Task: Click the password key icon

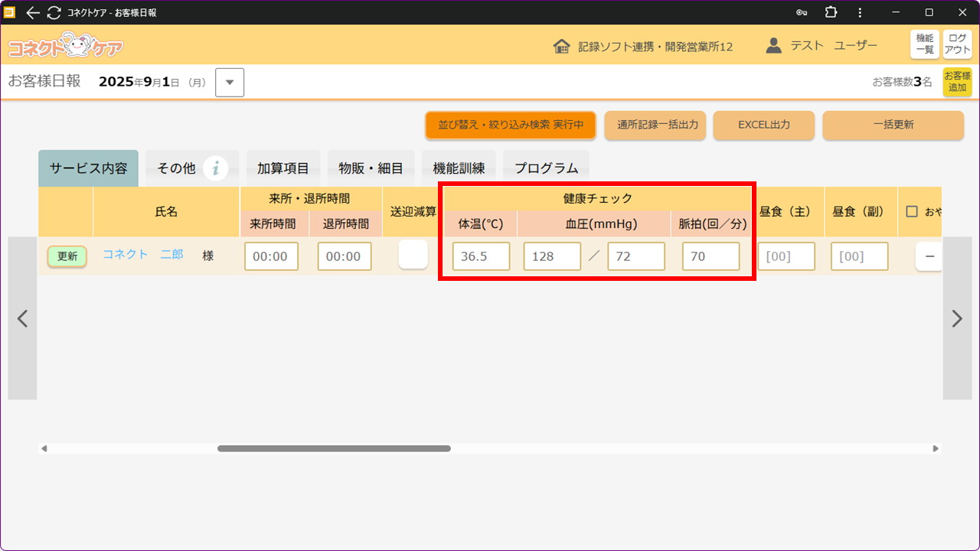Action: (x=802, y=12)
